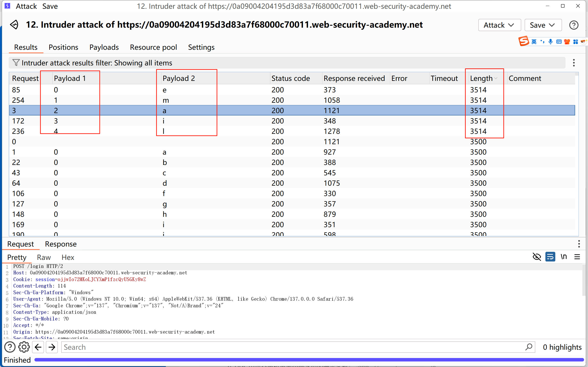
Task: Click the Attack menu in title bar
Action: pyautogui.click(x=26, y=6)
